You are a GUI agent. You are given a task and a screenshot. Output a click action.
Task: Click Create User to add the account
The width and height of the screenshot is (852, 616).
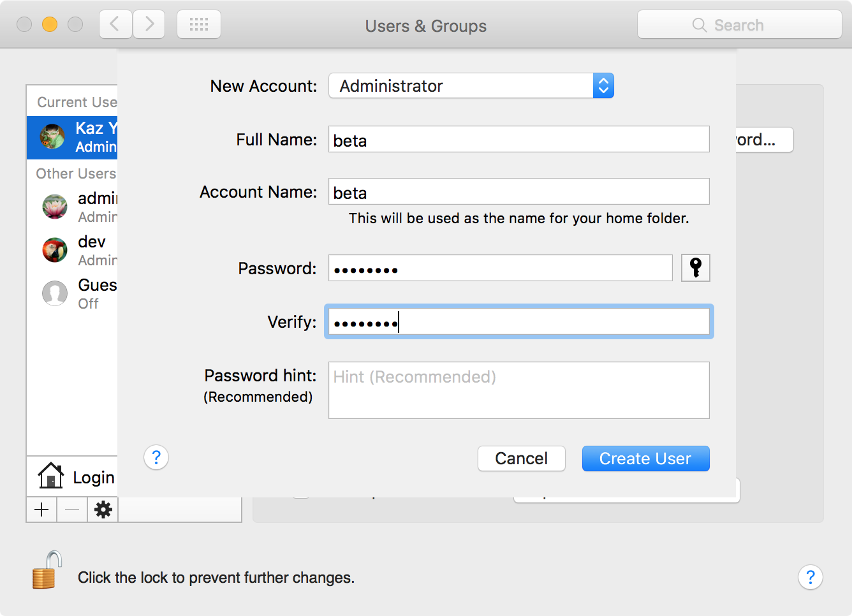coord(645,458)
